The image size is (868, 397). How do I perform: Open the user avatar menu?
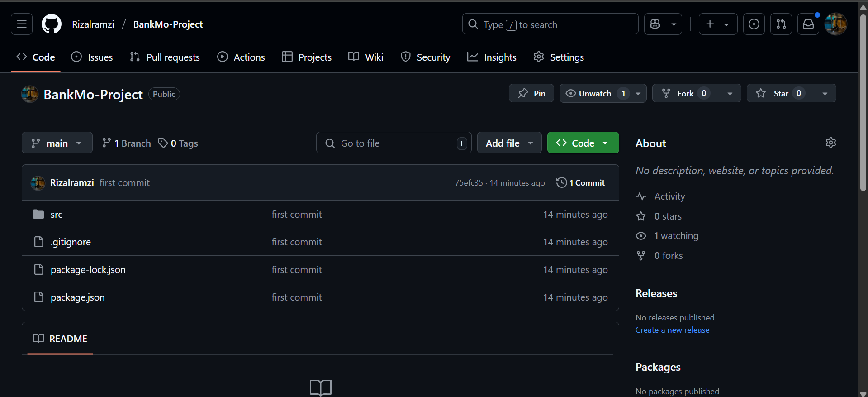point(836,24)
